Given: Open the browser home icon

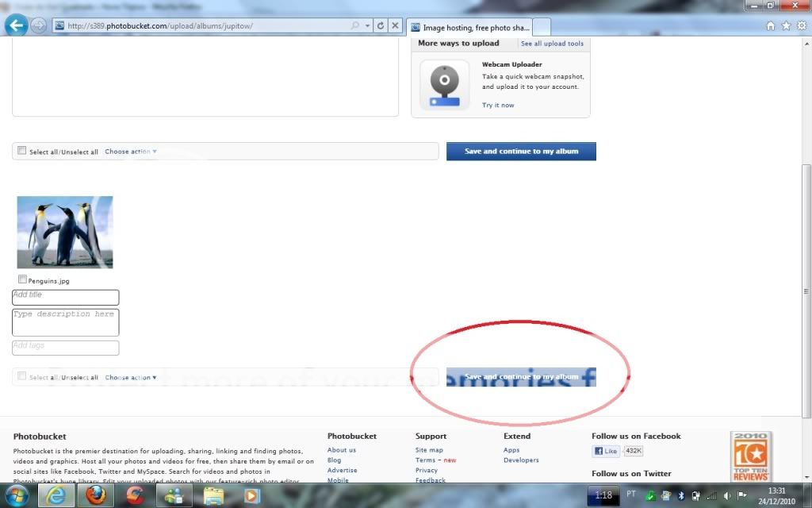Looking at the screenshot, I should (771, 26).
